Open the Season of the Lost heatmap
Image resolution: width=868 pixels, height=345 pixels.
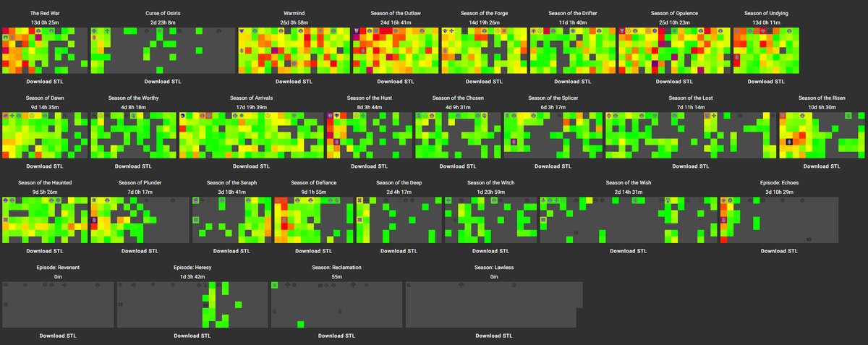(690, 135)
